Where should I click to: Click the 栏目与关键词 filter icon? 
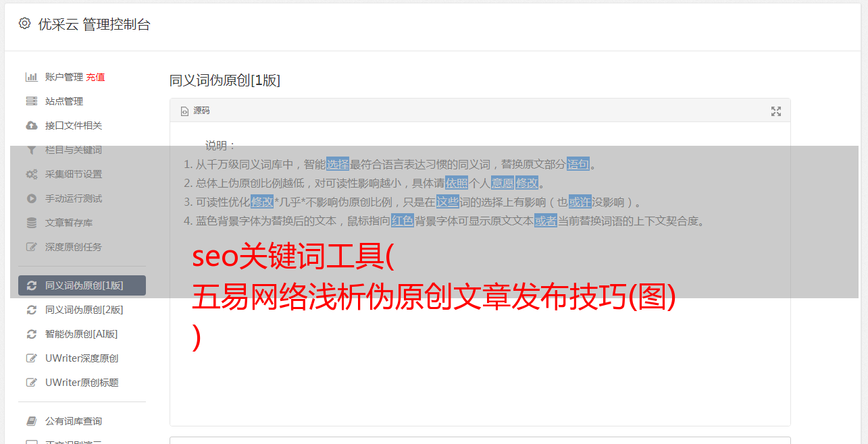(x=32, y=150)
